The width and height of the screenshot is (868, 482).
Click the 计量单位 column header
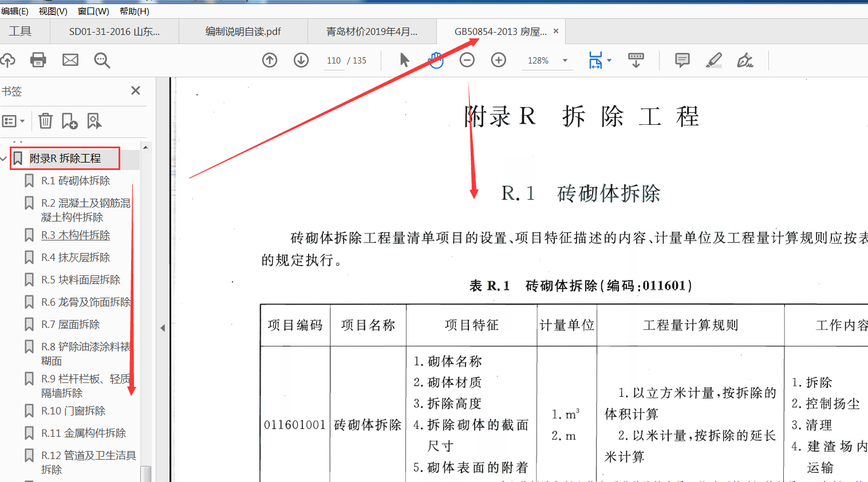coord(567,325)
